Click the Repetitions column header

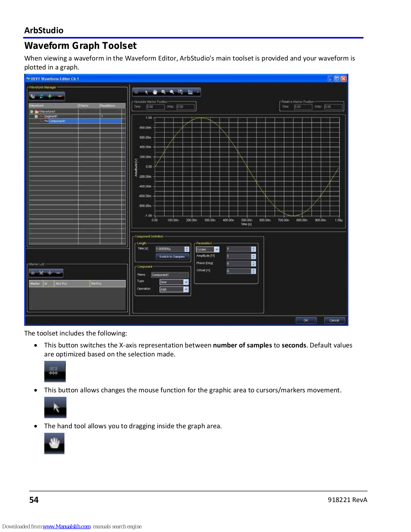pyautogui.click(x=113, y=105)
